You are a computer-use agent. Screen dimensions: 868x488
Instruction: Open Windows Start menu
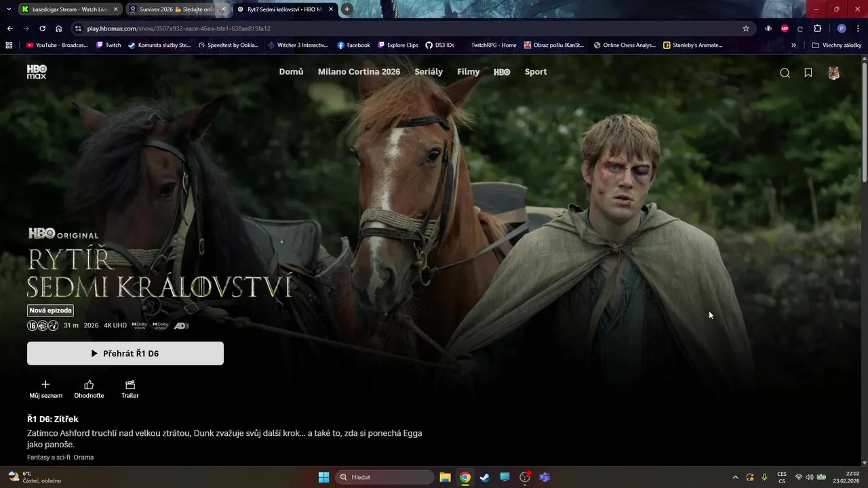click(x=323, y=477)
